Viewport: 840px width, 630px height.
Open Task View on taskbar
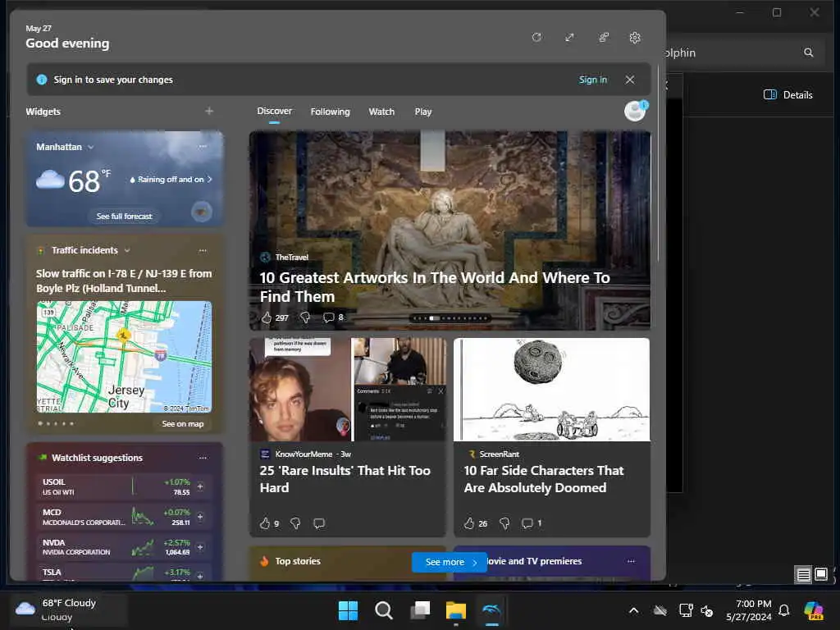[x=420, y=610]
